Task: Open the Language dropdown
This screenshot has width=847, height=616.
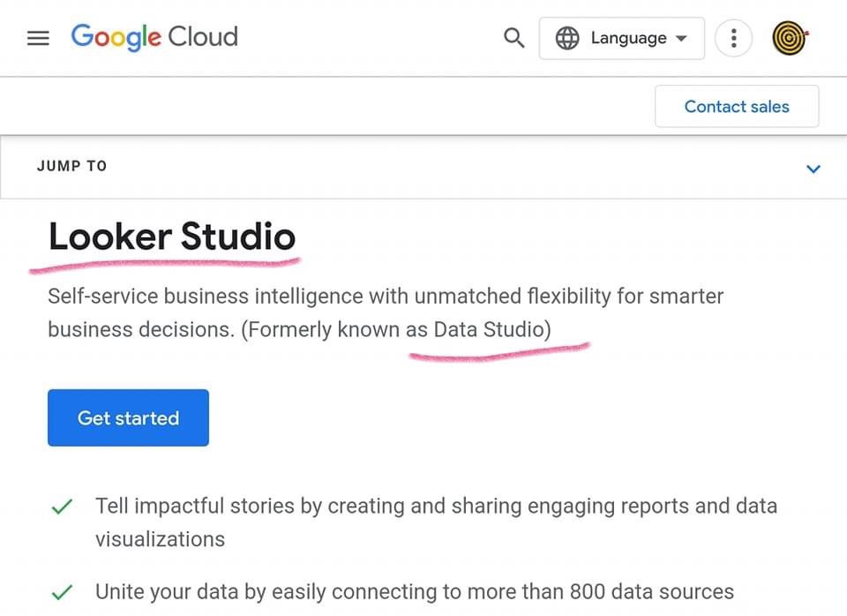Action: [622, 38]
